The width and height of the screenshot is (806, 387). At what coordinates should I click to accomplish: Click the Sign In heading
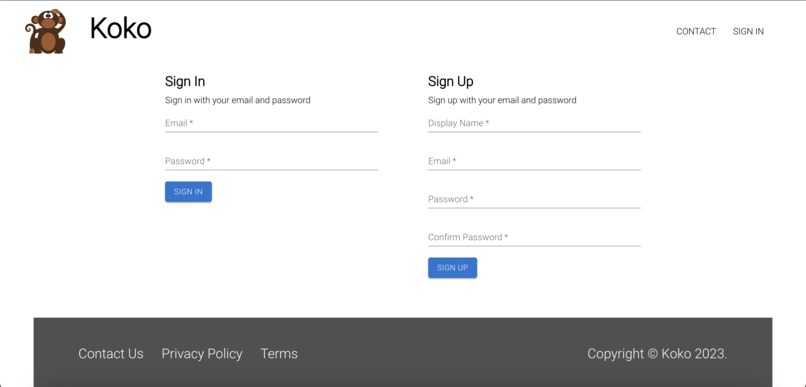click(185, 82)
